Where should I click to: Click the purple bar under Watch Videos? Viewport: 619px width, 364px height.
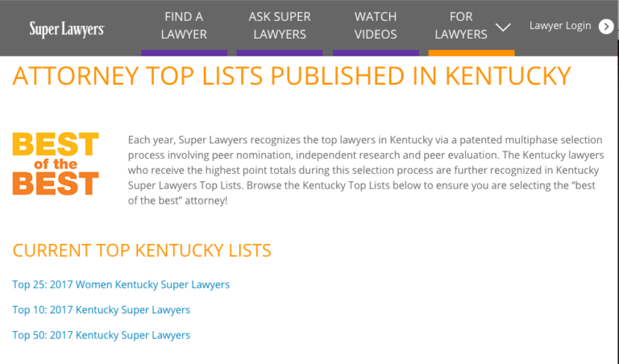click(x=376, y=52)
